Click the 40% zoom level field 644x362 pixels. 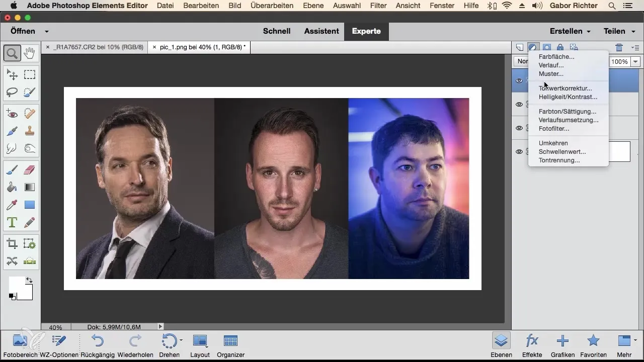click(x=56, y=327)
